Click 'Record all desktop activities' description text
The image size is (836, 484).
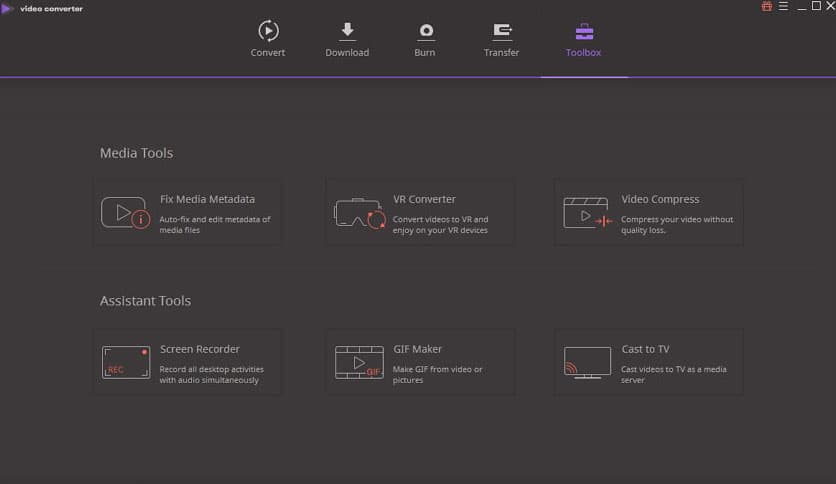[x=212, y=374]
